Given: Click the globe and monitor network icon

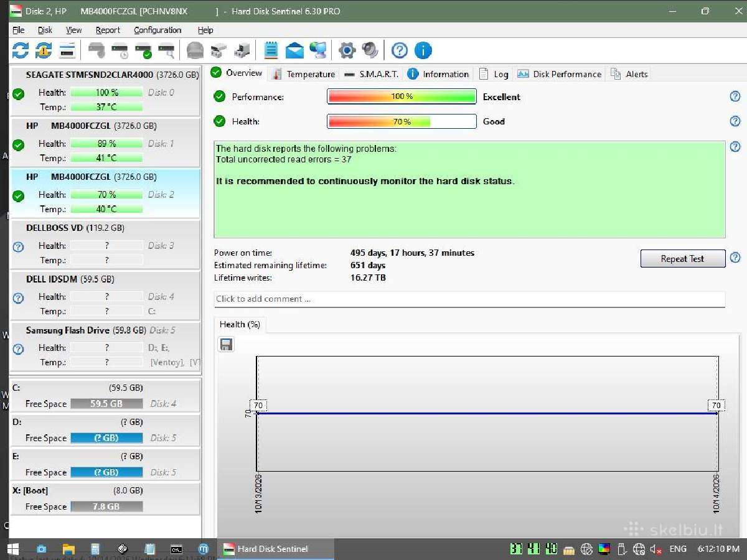Looking at the screenshot, I should [x=318, y=50].
